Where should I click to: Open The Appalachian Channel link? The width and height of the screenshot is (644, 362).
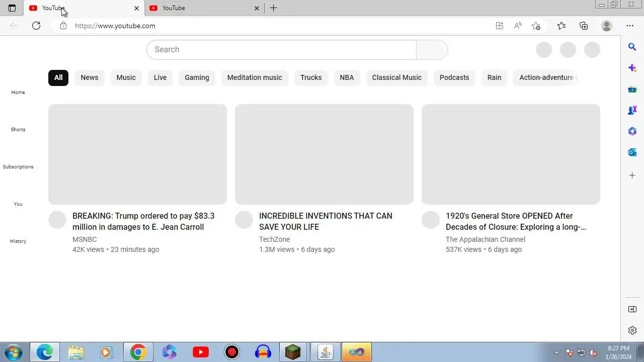point(486,239)
